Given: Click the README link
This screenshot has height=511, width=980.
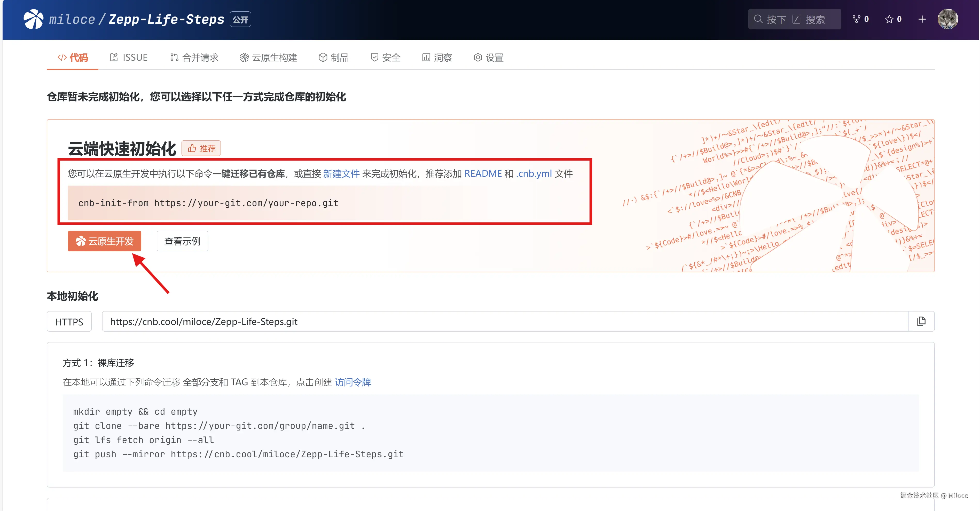Looking at the screenshot, I should [x=483, y=173].
